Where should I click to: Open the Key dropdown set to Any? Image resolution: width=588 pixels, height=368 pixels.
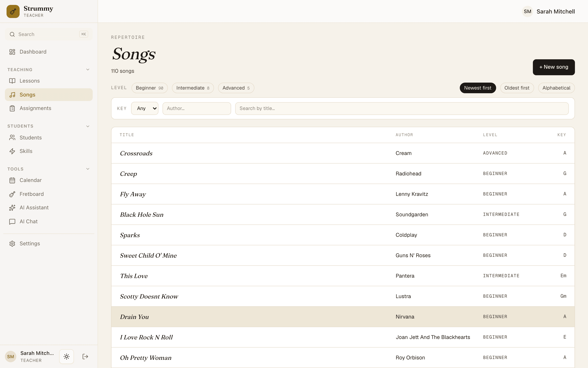pos(145,108)
